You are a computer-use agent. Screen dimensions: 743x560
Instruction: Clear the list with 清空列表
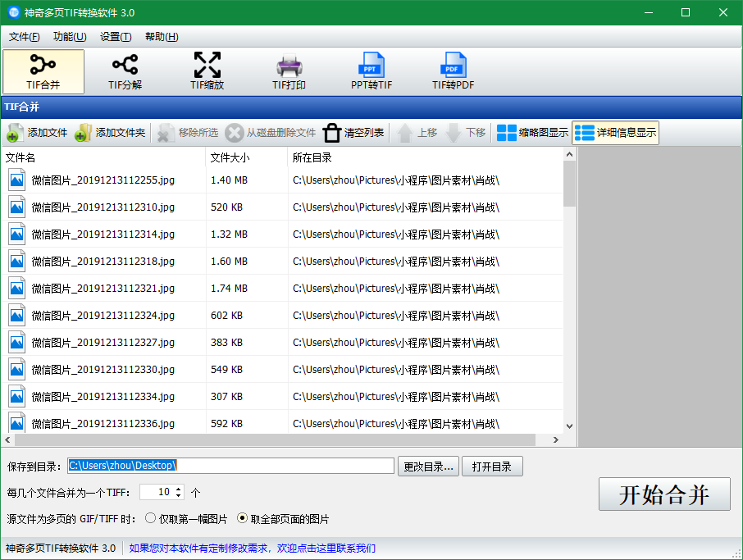tap(353, 133)
